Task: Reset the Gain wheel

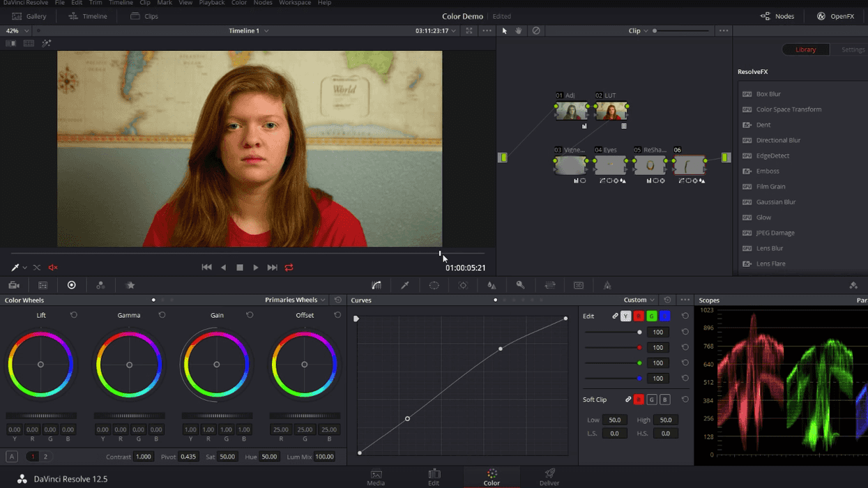Action: (x=250, y=315)
